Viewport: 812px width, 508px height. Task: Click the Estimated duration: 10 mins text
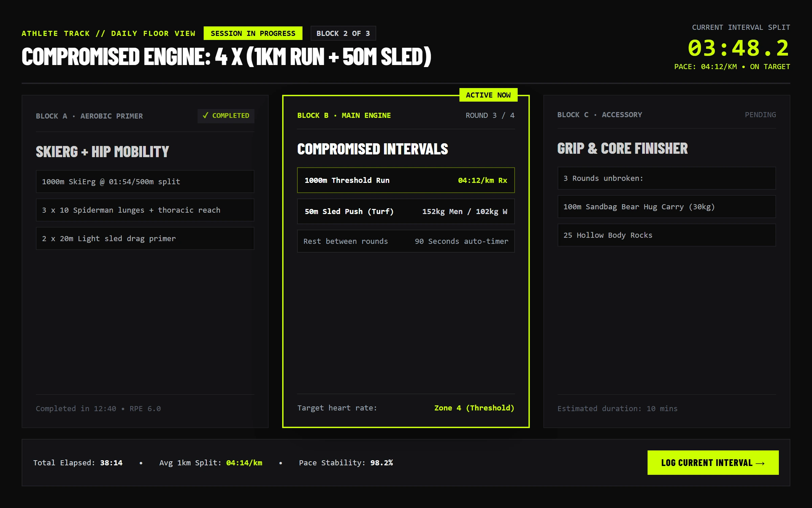[617, 408]
